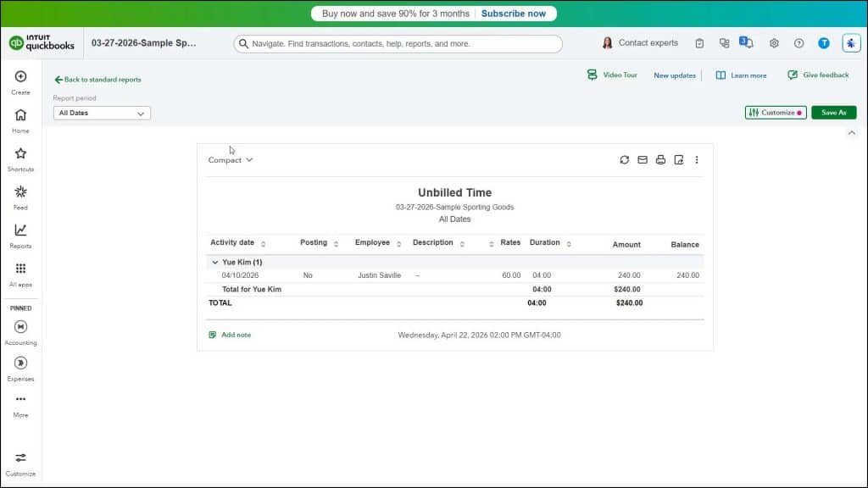Open more options with three-dot icon
The width and height of the screenshot is (868, 488).
697,159
